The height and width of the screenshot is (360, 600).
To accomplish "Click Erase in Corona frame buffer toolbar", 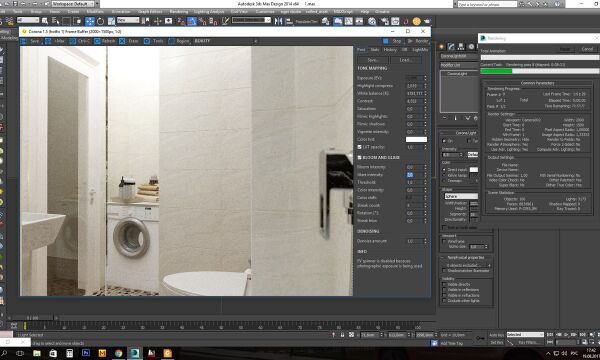I will [129, 41].
